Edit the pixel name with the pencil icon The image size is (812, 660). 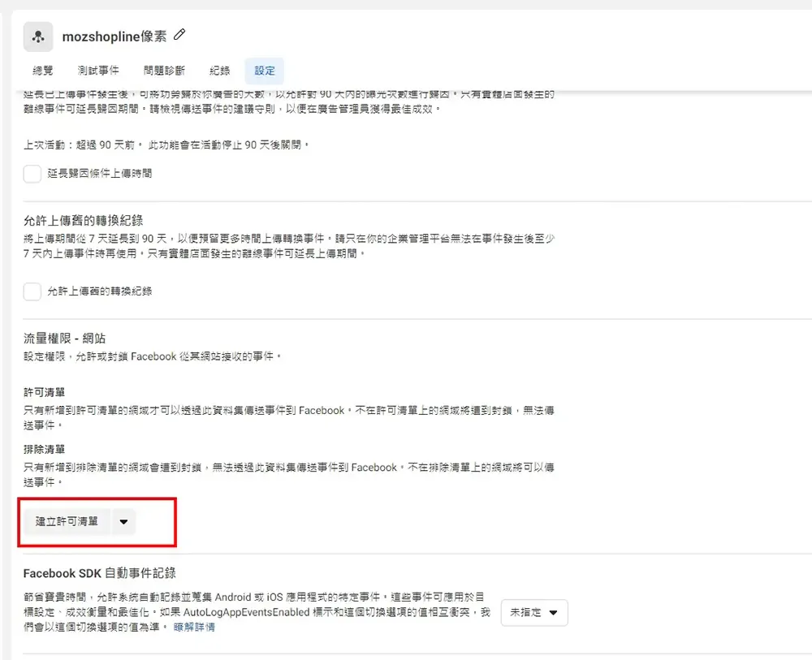[x=179, y=35]
